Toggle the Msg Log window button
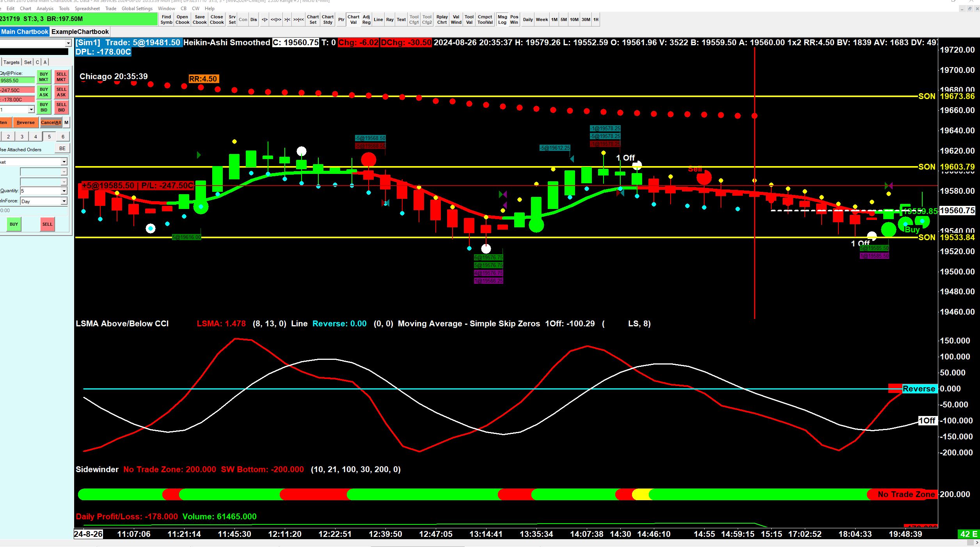Image resolution: width=980 pixels, height=547 pixels. pyautogui.click(x=502, y=19)
